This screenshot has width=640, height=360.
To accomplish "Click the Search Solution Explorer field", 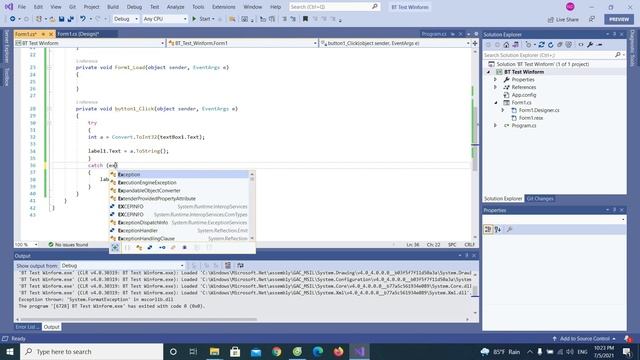I will (548, 55).
